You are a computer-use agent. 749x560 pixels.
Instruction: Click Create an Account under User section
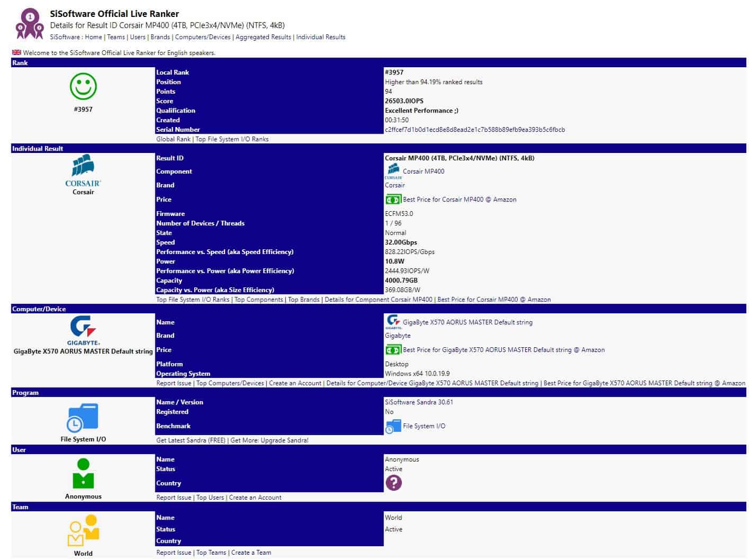[255, 498]
